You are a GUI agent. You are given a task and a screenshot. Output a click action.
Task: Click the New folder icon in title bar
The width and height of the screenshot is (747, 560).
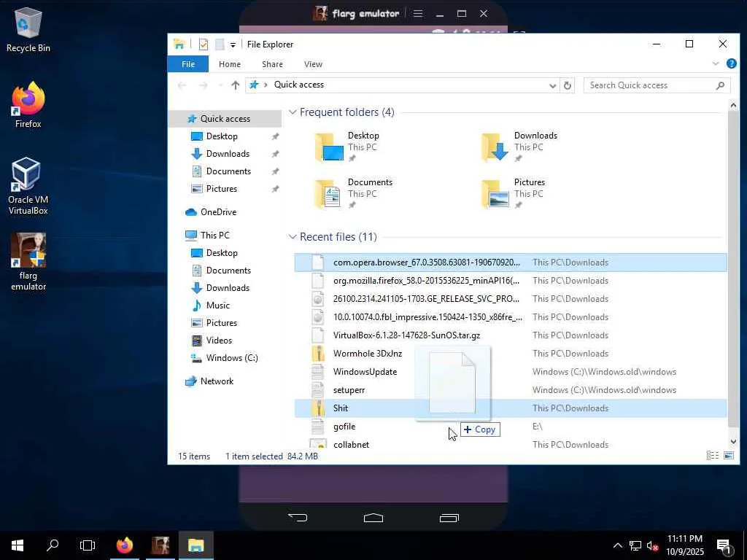[219, 44]
